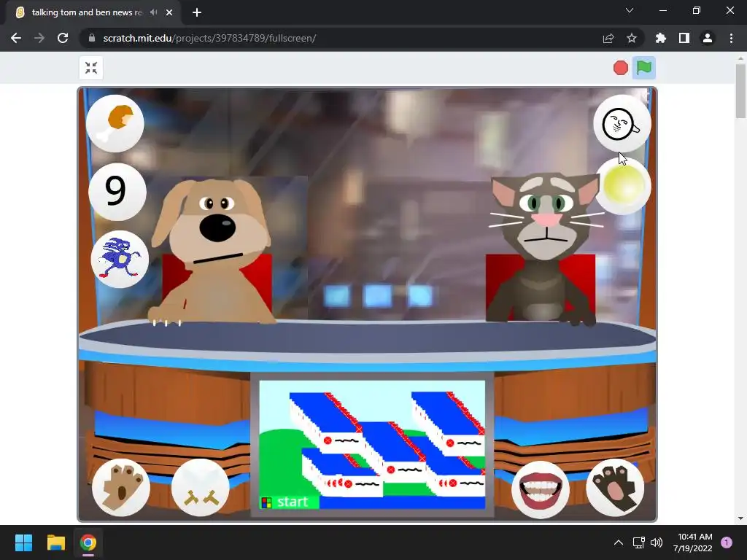This screenshot has width=747, height=560.
Task: Click the volume speaker tray icon
Action: [x=657, y=542]
